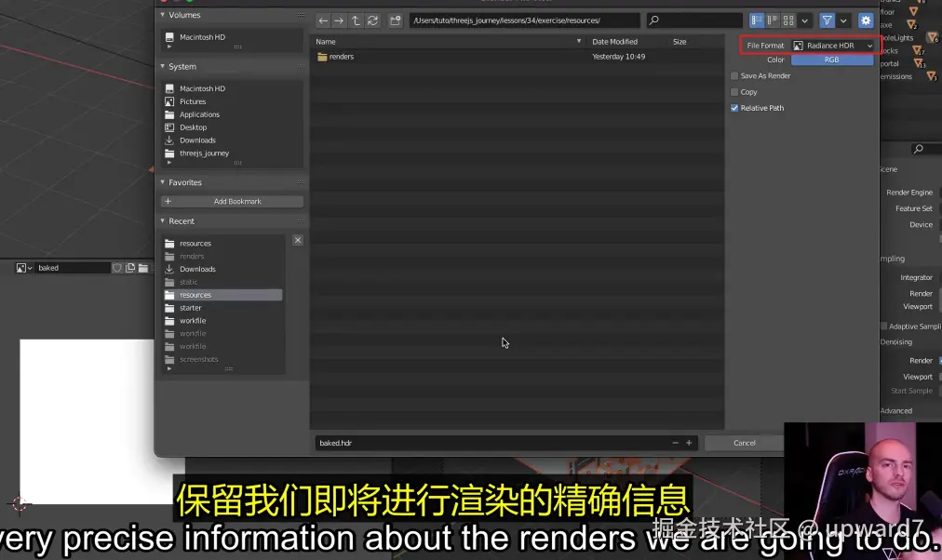Viewport: 942px width, 560px height.
Task: Disable the Relative Path checkbox
Action: coord(734,108)
